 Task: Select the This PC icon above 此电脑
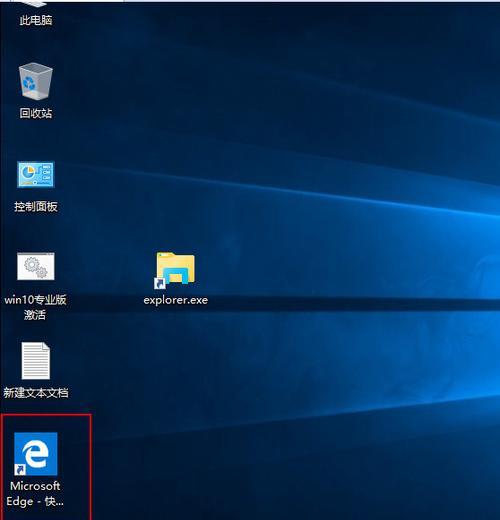click(x=36, y=4)
